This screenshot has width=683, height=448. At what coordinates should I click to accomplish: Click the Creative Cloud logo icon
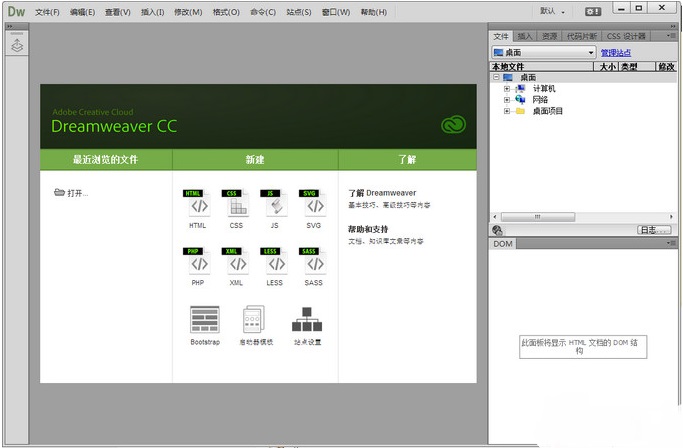(x=453, y=125)
